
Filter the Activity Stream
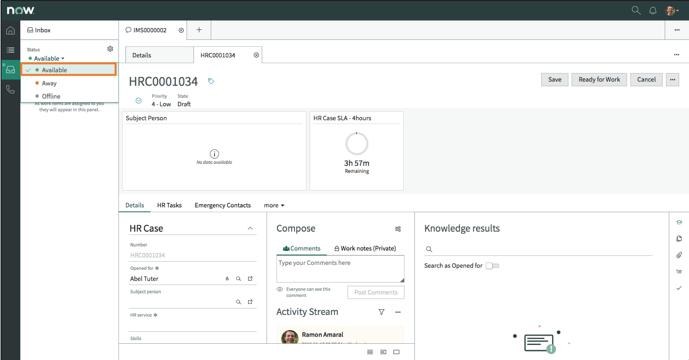[381, 312]
